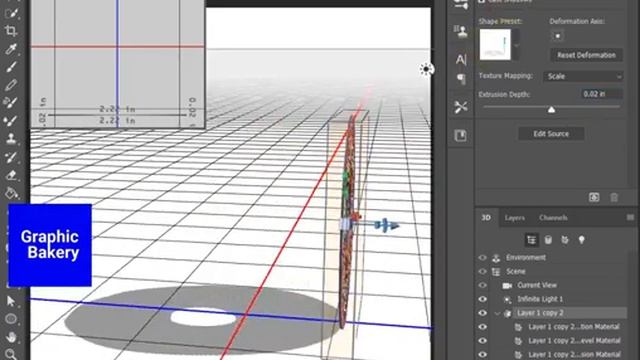640x360 pixels.
Task: Hide the Layer 1 copy 2 mesh
Action: click(482, 313)
